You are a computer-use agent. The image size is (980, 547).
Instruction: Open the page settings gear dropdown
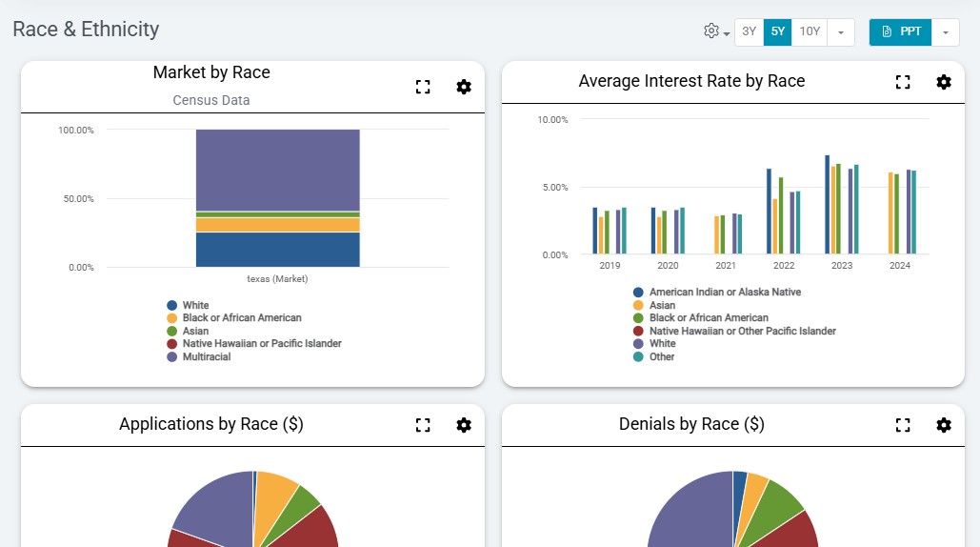(x=715, y=31)
